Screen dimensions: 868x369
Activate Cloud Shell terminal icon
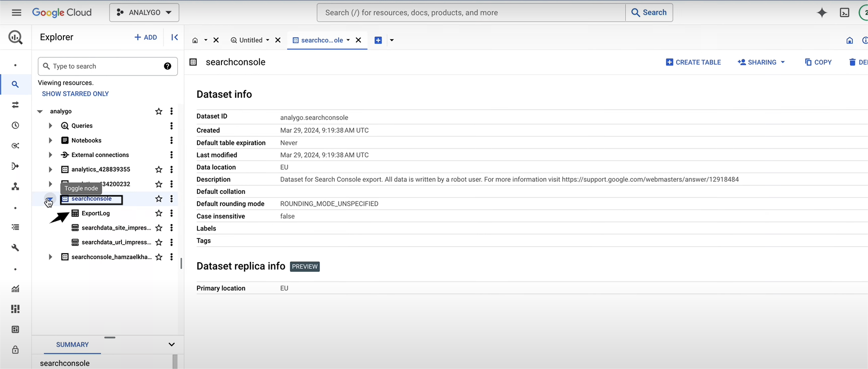845,13
